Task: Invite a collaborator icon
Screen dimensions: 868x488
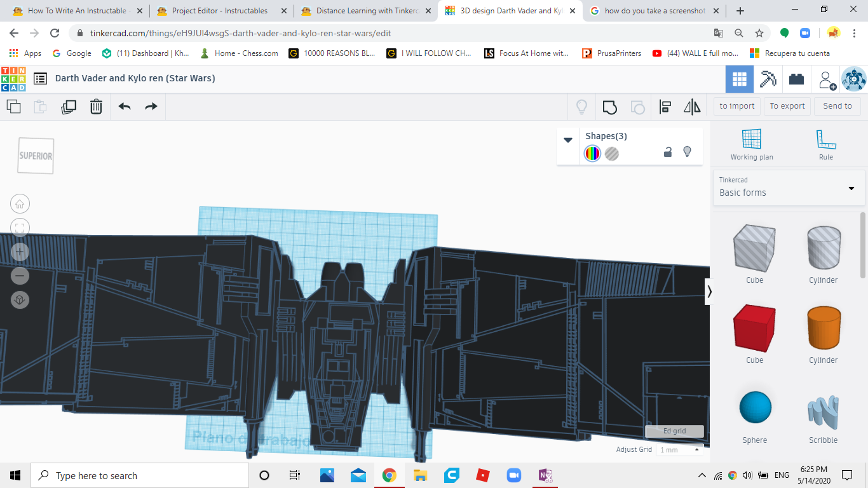Action: click(x=827, y=80)
